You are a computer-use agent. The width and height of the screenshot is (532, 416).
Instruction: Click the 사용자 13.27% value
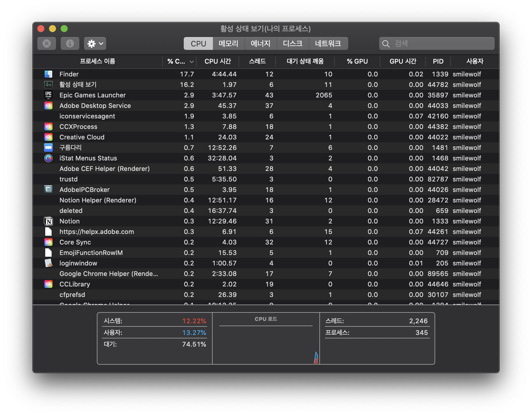pos(194,333)
